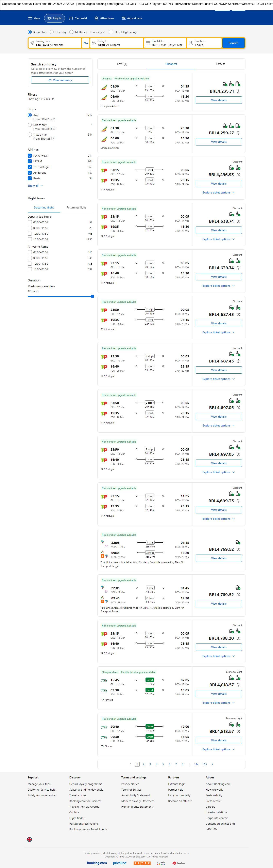The width and height of the screenshot is (273, 868).
Task: Open the Returning flight times tab
Action: 76,207
